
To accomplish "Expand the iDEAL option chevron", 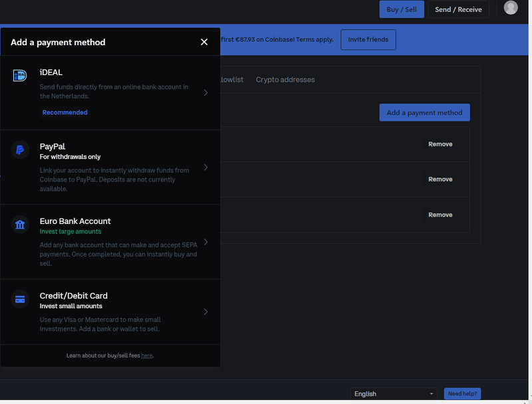I will [x=205, y=92].
